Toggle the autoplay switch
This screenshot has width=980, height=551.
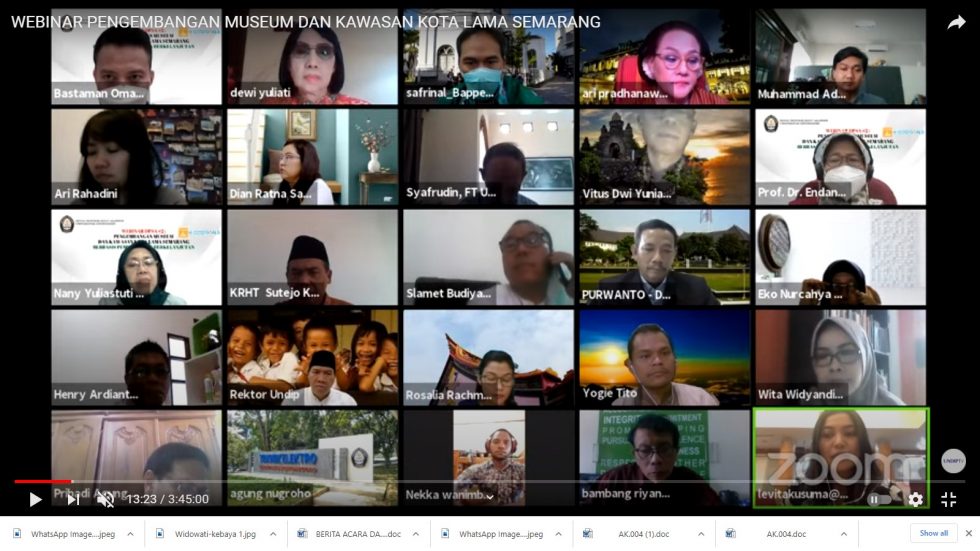coord(877,499)
